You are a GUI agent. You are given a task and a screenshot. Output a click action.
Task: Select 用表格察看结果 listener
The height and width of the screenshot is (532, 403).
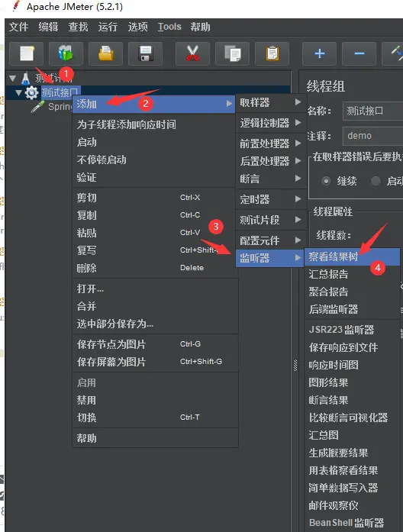(x=352, y=471)
